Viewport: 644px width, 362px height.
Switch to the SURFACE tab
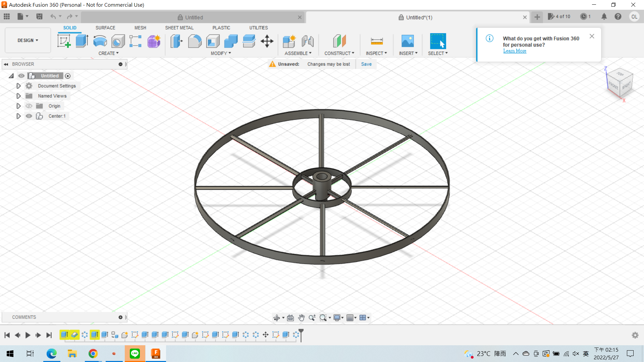pos(105,28)
